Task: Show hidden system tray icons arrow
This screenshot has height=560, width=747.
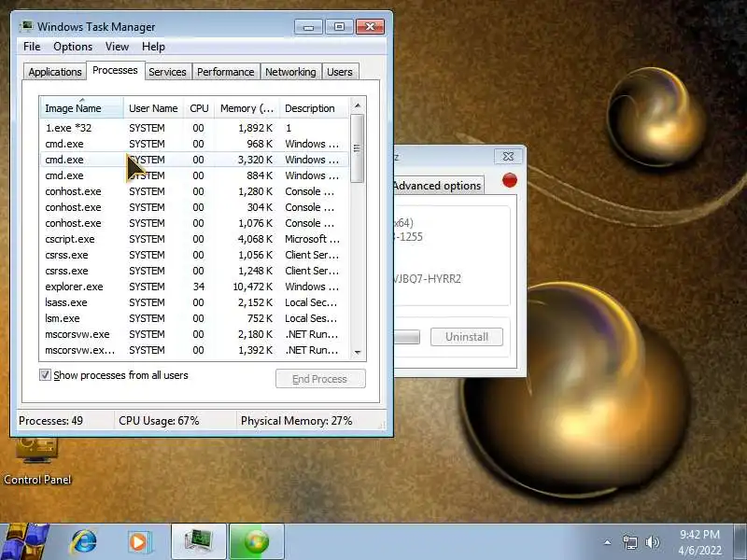Action: click(x=608, y=542)
